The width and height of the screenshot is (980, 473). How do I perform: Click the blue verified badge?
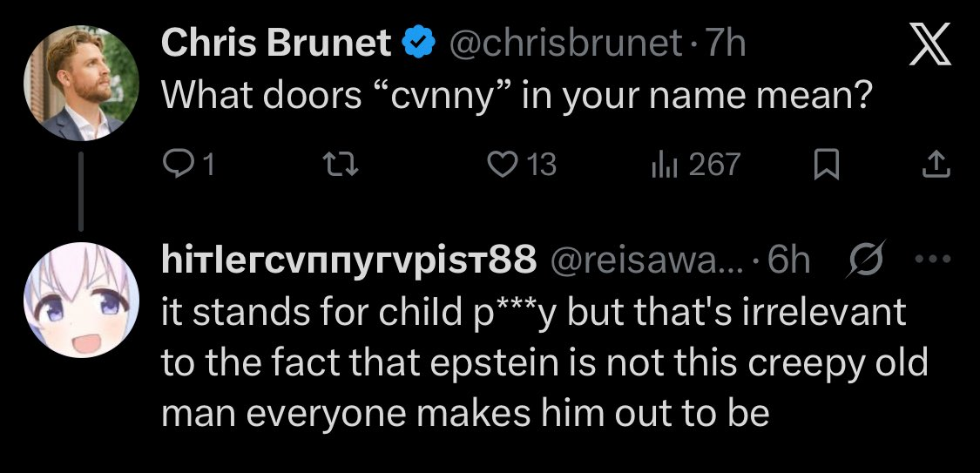coord(419,43)
